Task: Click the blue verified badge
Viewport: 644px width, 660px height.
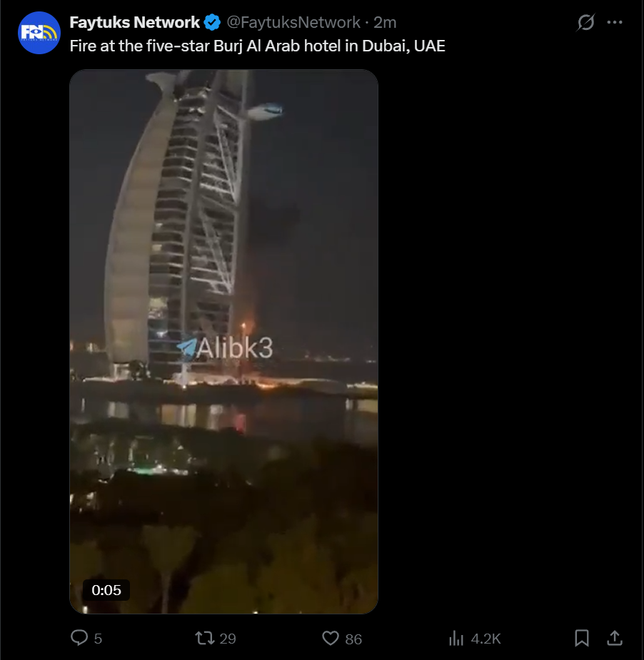Action: (212, 22)
